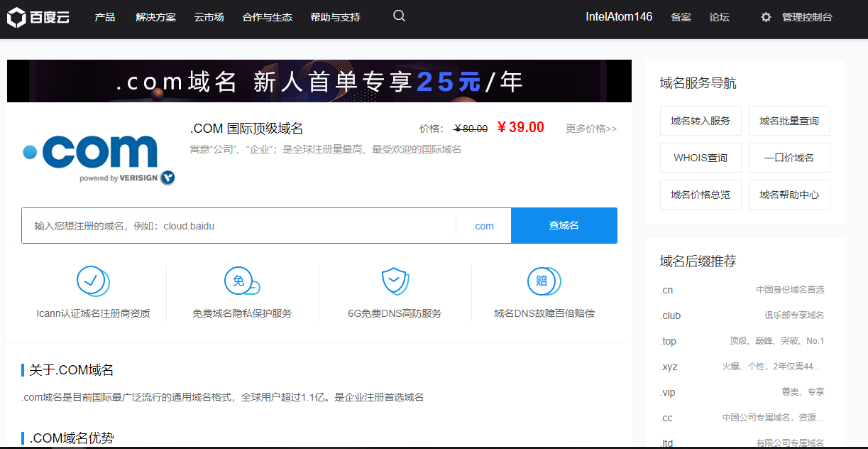Screen dimensions: 868x449
Task: Click the Baidu Cloud logo
Action: [38, 17]
